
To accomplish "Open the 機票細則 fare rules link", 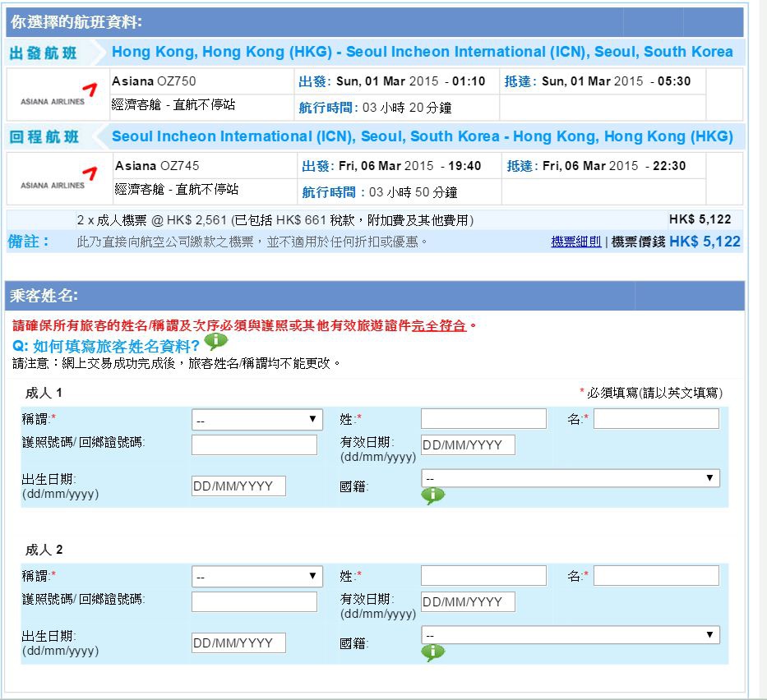I will coord(576,242).
